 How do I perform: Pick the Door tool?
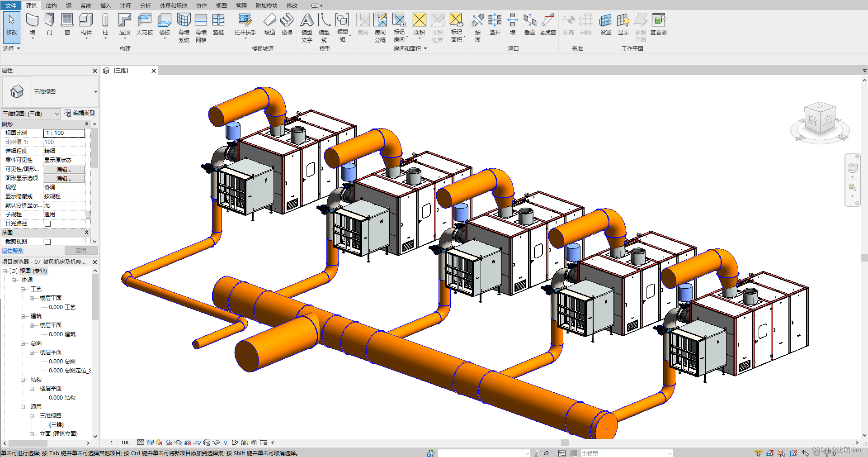click(50, 24)
